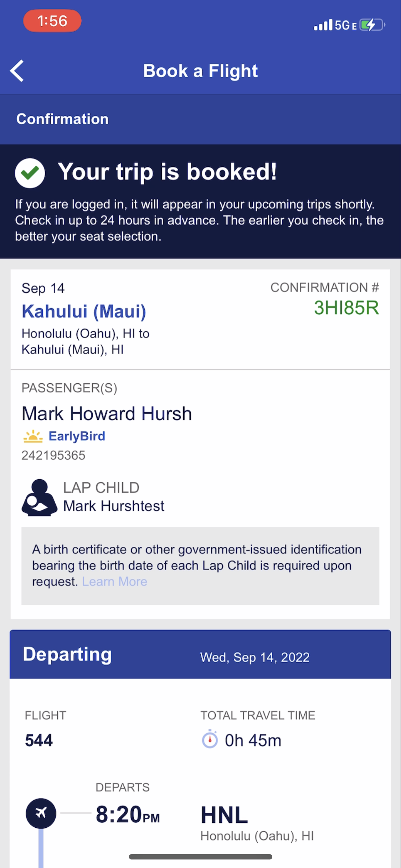Tap the cellular signal bars
This screenshot has width=401, height=868.
point(323,25)
